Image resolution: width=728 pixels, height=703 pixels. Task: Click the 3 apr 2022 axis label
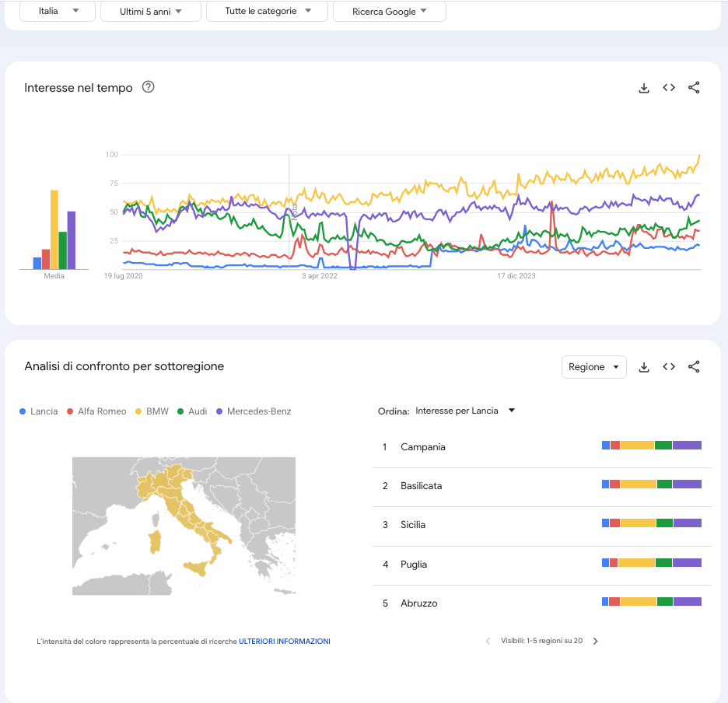(x=320, y=276)
